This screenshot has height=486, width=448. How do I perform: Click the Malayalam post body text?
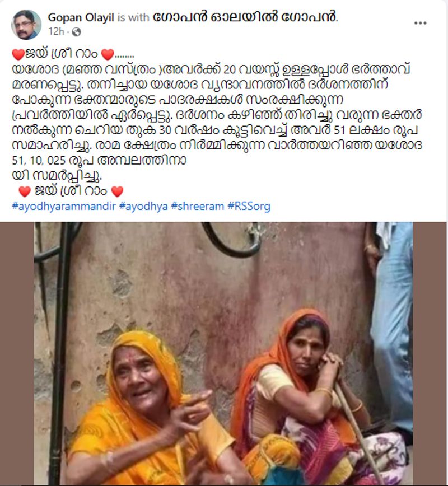pos(217,123)
